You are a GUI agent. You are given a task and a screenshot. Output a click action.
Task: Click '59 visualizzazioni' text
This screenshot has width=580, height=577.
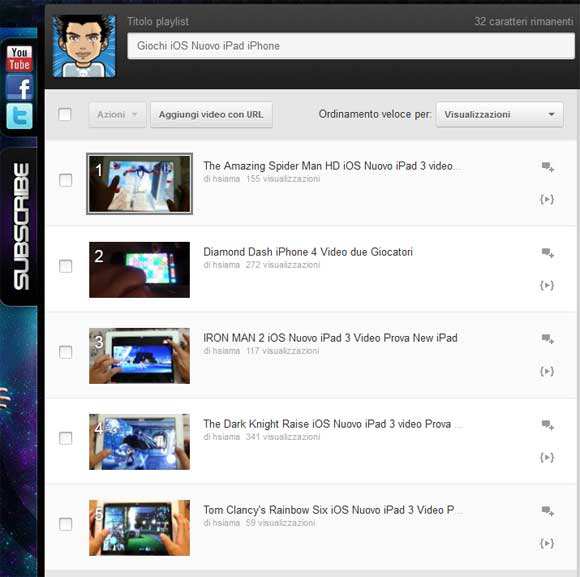tap(280, 523)
